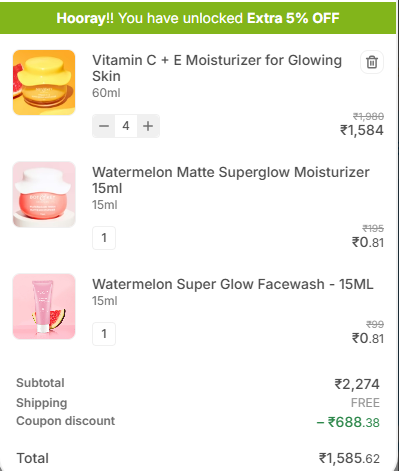
Task: Click the struck-through ₹1,980 original price
Action: (x=368, y=116)
